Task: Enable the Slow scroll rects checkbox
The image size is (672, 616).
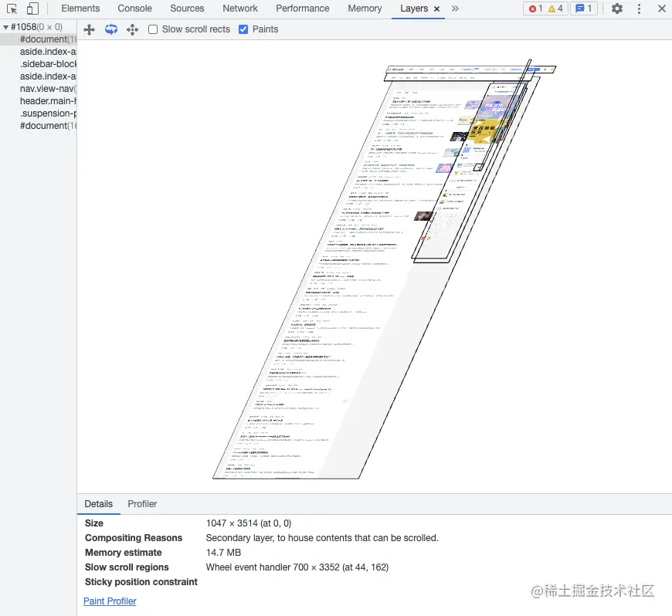Action: point(153,29)
